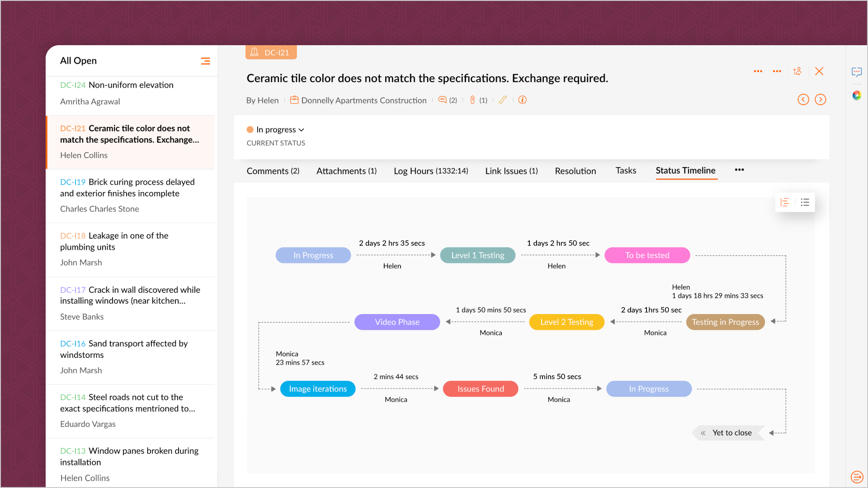Click the assign user icon near close
The width and height of the screenshot is (868, 488).
click(x=797, y=71)
